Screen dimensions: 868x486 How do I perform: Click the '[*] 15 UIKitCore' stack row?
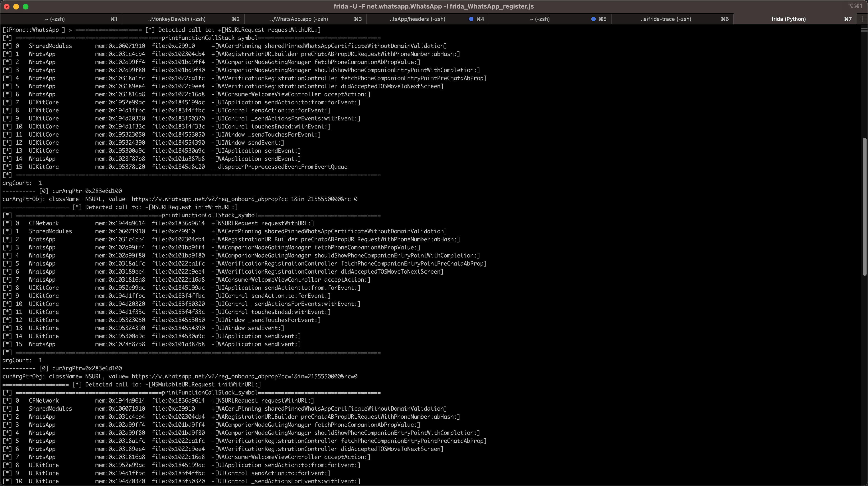(x=175, y=167)
